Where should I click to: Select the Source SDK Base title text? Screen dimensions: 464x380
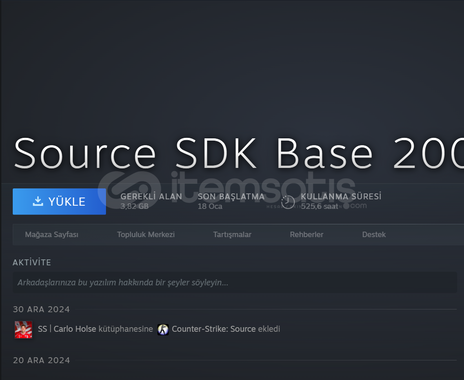pos(239,153)
